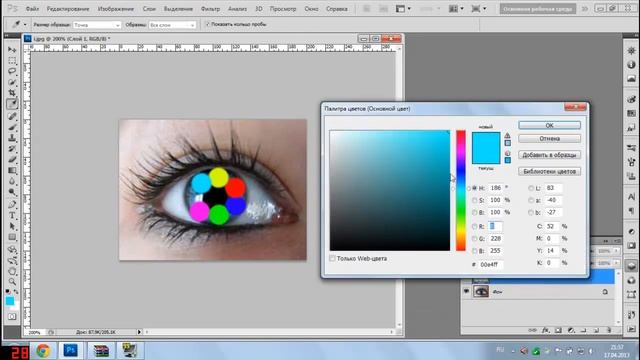The image size is (640, 360).
Task: Click OK in the color picker
Action: pos(549,125)
